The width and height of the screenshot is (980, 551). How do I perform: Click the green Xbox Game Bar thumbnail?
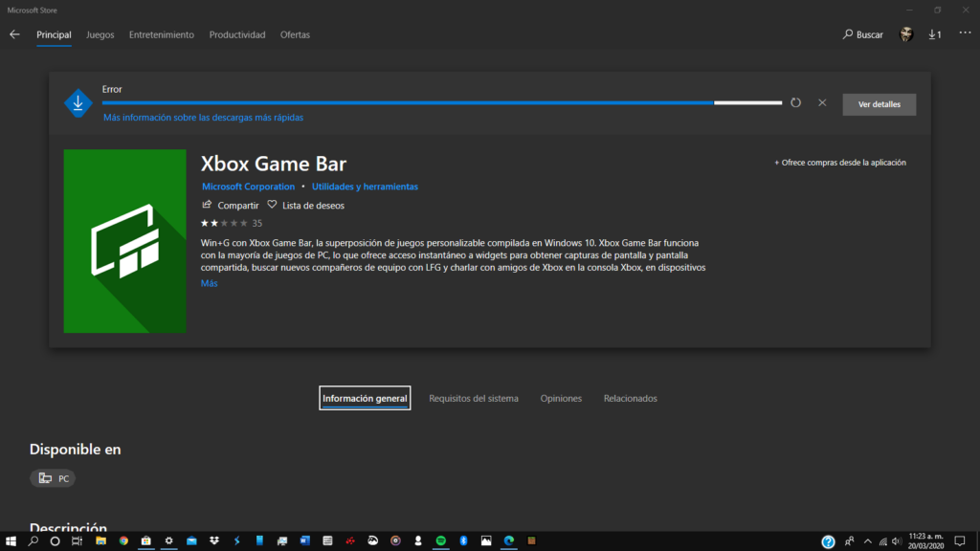click(x=124, y=241)
